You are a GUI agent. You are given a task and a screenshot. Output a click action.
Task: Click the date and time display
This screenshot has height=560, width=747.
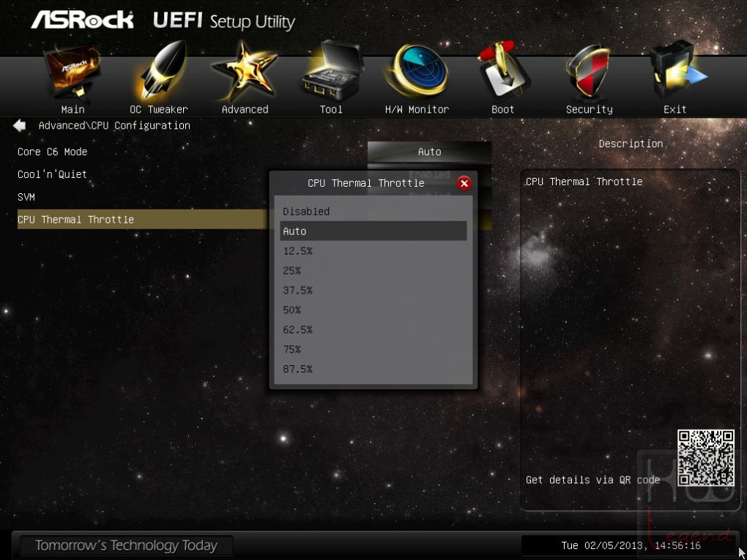[631, 545]
